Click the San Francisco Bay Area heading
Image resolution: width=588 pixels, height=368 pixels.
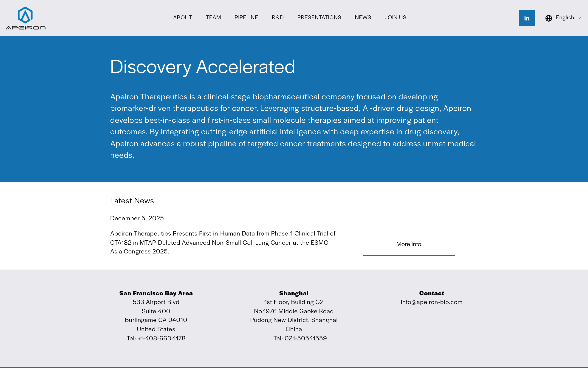[156, 293]
